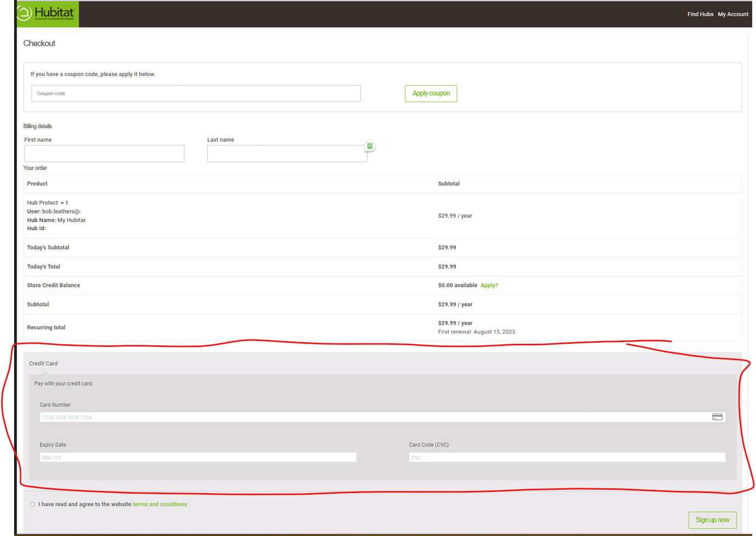This screenshot has height=536, width=756.
Task: Click the Hubitat logo
Action: pyautogui.click(x=47, y=14)
